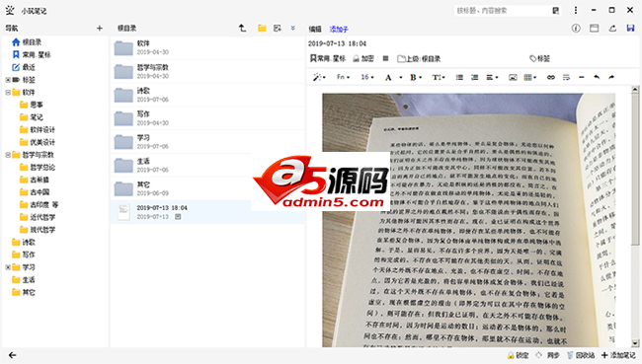Click the yellow new folder icon
Screen dimensions: 642x364
coord(262,29)
